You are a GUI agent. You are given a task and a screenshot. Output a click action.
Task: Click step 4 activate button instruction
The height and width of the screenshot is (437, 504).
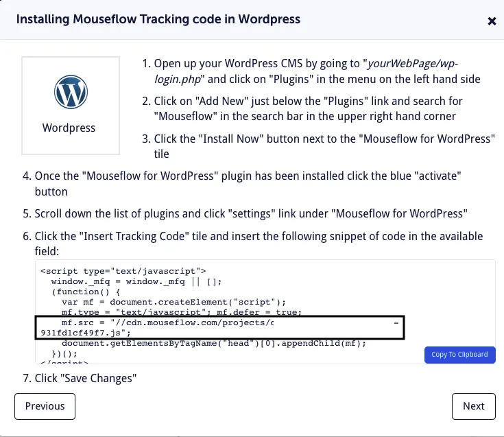pyautogui.click(x=241, y=184)
